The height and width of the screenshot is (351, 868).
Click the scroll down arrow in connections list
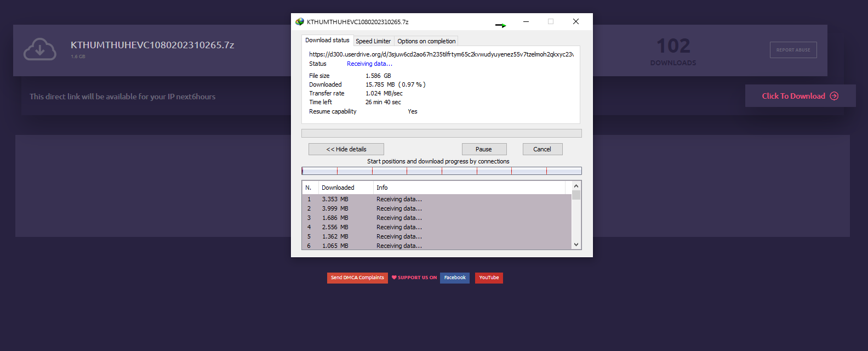576,245
